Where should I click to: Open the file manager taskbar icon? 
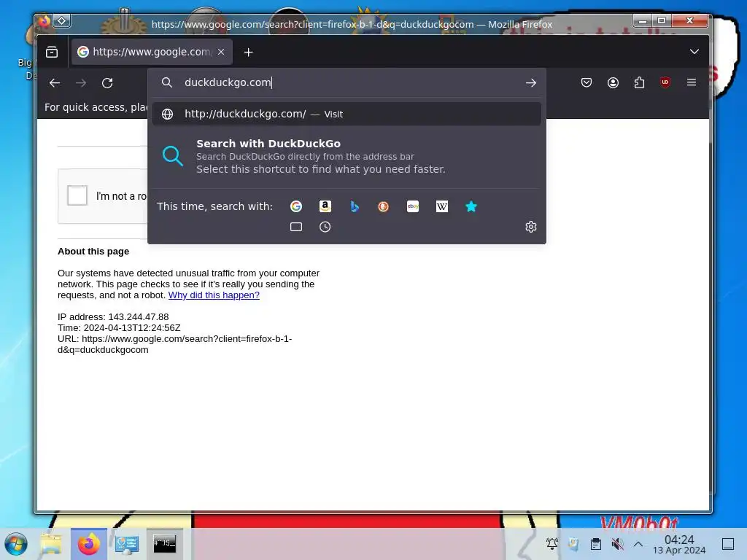click(51, 544)
